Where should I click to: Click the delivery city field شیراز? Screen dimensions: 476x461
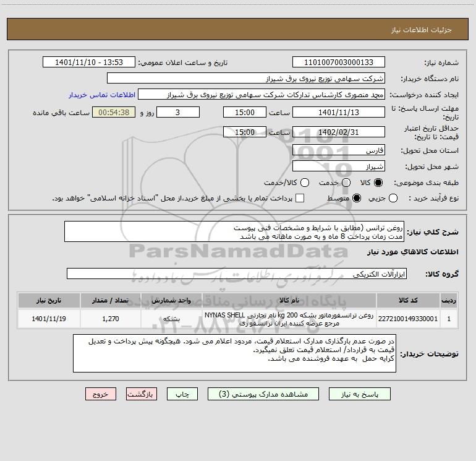[x=339, y=166]
